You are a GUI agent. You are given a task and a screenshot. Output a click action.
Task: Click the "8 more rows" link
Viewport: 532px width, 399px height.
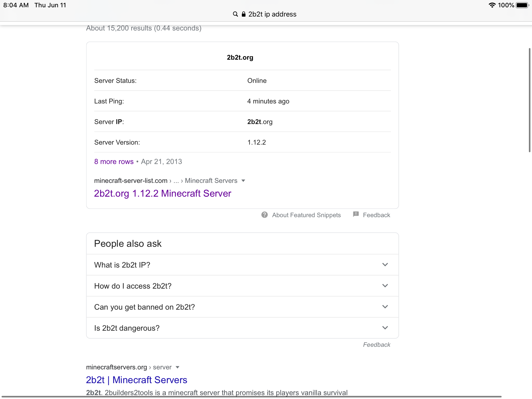coord(114,162)
